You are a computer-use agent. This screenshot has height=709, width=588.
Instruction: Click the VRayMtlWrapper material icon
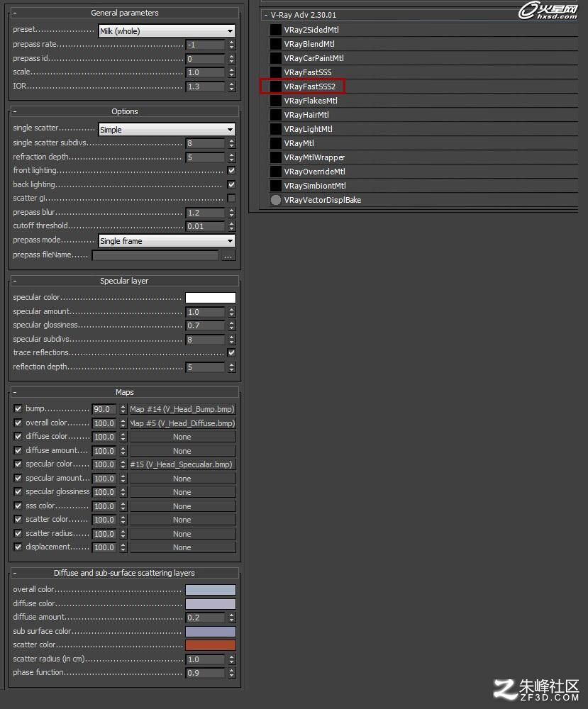click(275, 157)
